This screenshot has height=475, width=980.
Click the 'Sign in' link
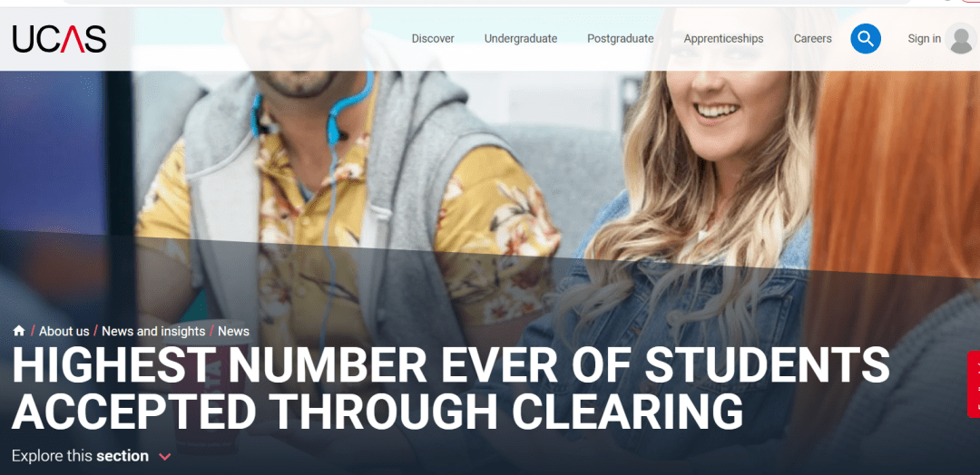pyautogui.click(x=924, y=39)
